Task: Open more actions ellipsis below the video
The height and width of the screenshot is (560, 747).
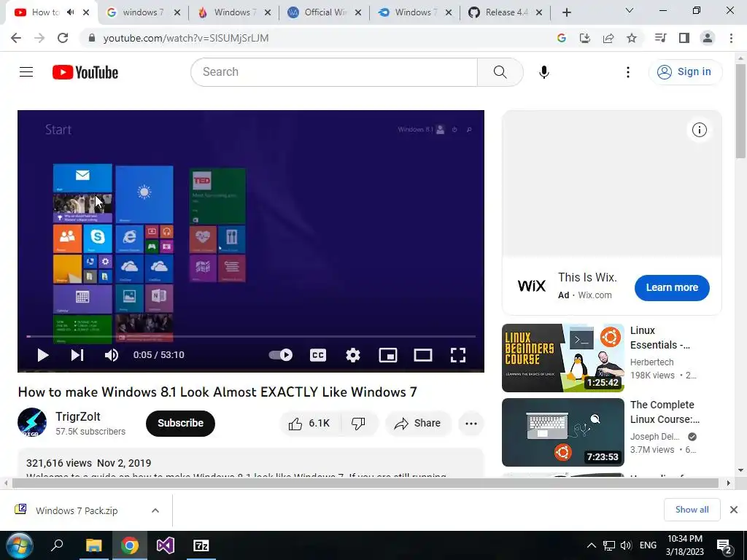Action: click(471, 424)
